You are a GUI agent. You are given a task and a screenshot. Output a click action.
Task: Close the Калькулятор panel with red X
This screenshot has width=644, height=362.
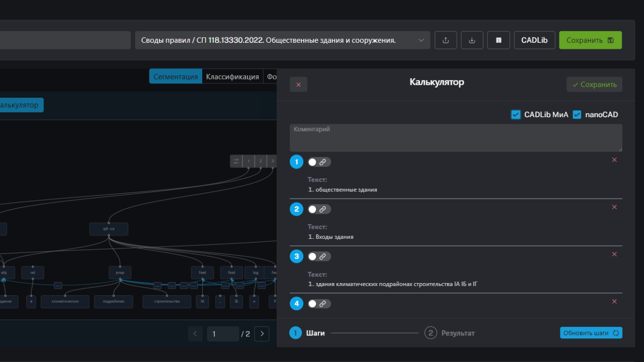(x=298, y=84)
